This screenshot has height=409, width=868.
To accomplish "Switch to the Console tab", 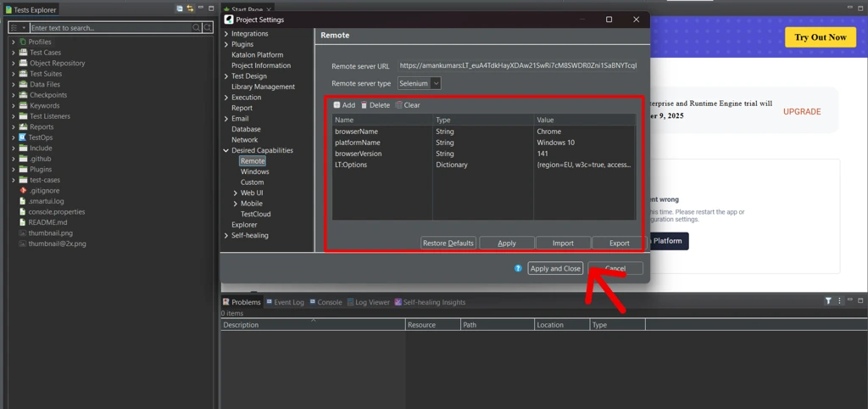I will click(x=325, y=302).
